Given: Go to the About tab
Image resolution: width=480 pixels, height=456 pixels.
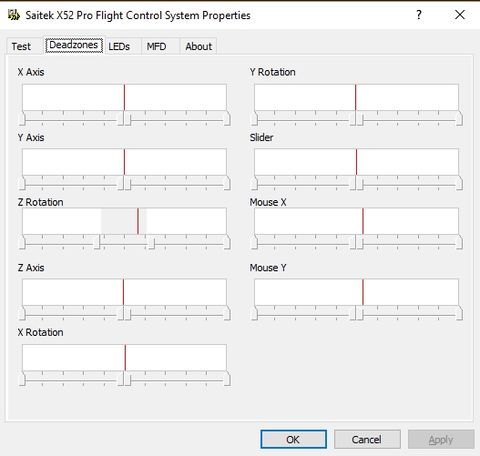Looking at the screenshot, I should pyautogui.click(x=199, y=46).
